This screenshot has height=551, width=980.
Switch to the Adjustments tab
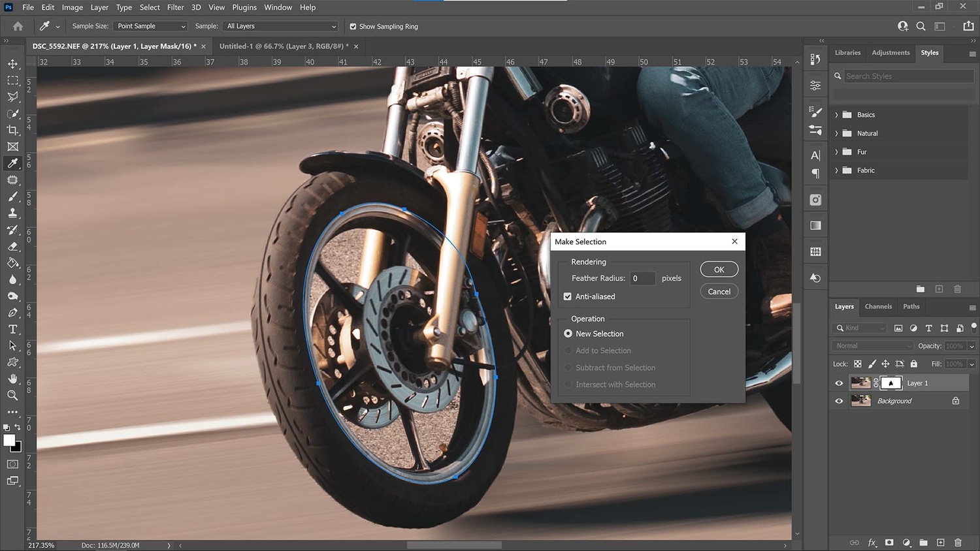890,53
